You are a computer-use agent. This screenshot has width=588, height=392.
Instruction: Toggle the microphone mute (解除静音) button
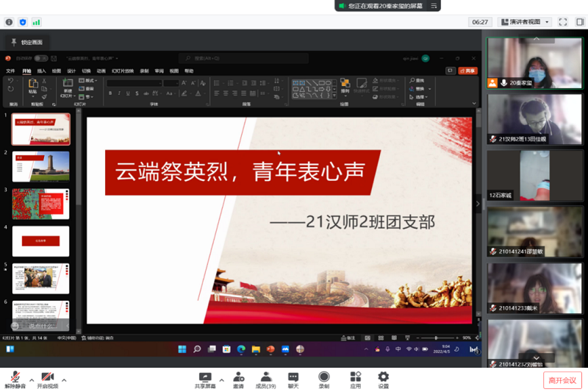coord(15,377)
